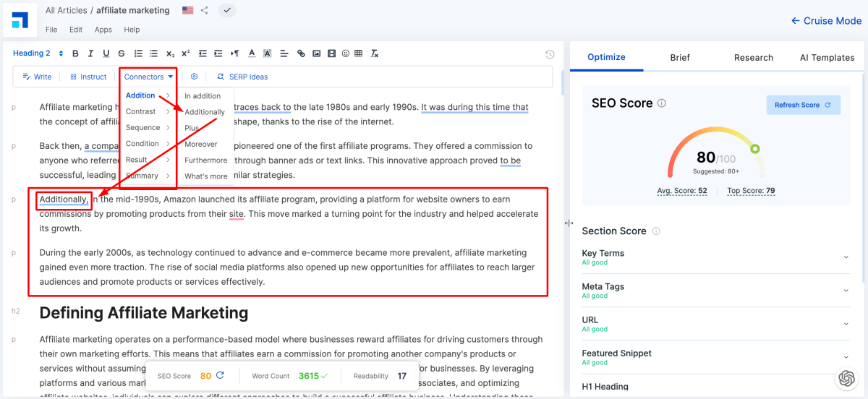Expand the Meta Tags section
Viewport: 868px width, 399px height.
click(x=846, y=291)
